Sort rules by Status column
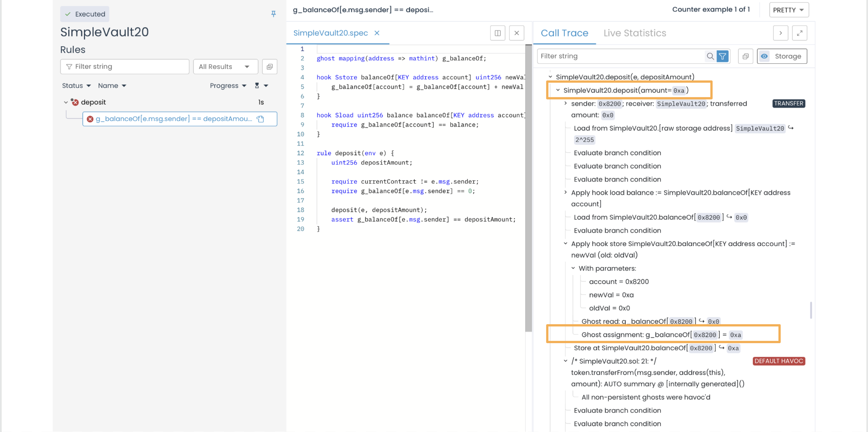868x432 pixels. (x=76, y=85)
